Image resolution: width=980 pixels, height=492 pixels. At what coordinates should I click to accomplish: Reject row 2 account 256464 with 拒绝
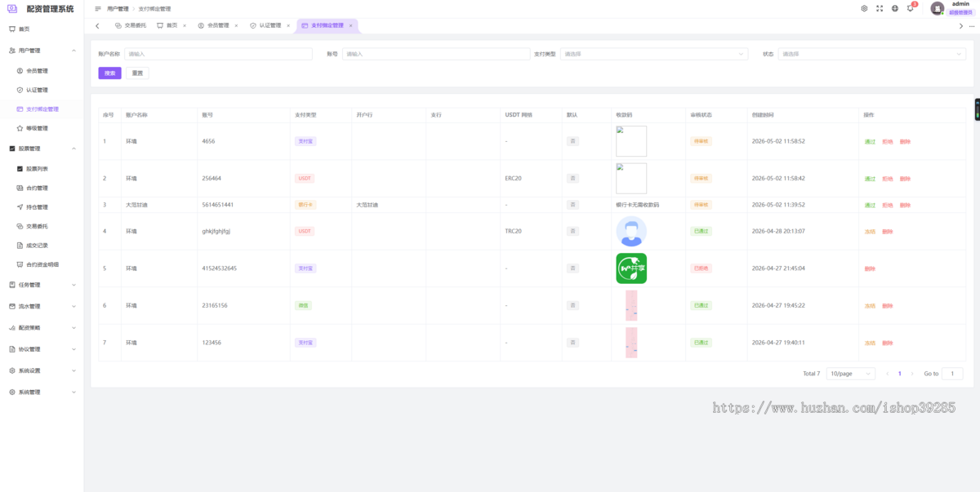point(887,179)
